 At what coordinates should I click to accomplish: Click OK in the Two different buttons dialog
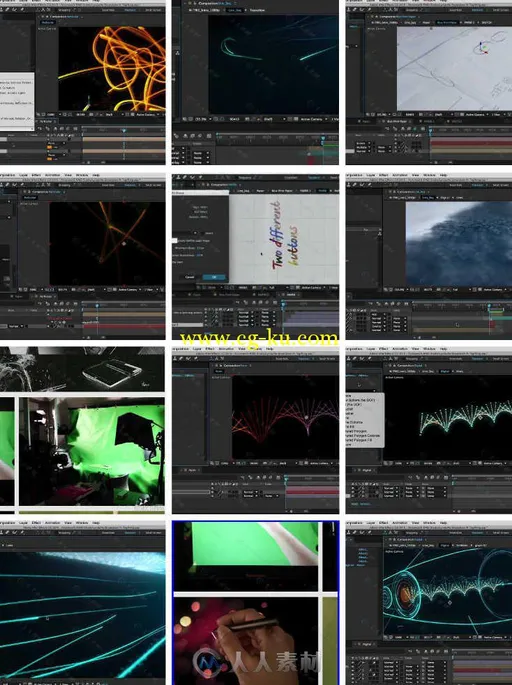[214, 277]
